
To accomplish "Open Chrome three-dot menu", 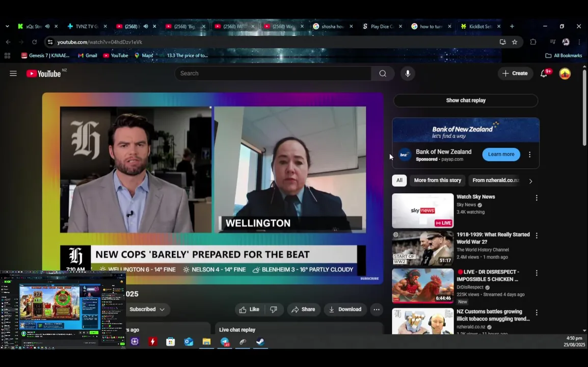I will tap(579, 42).
